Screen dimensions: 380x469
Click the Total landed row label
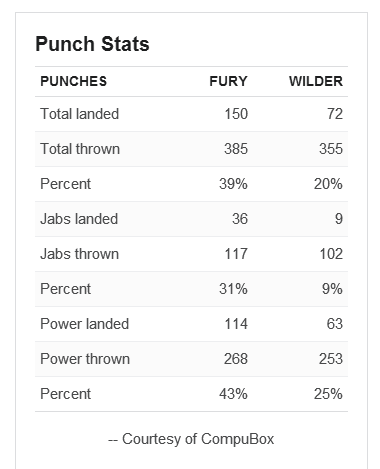[x=80, y=114]
